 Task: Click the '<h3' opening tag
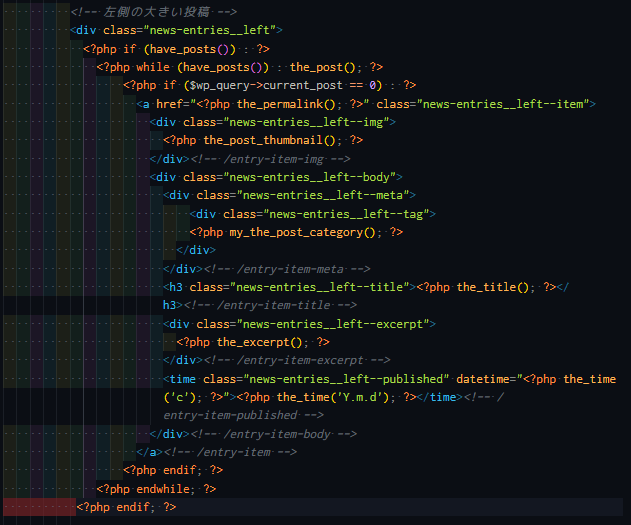click(173, 287)
